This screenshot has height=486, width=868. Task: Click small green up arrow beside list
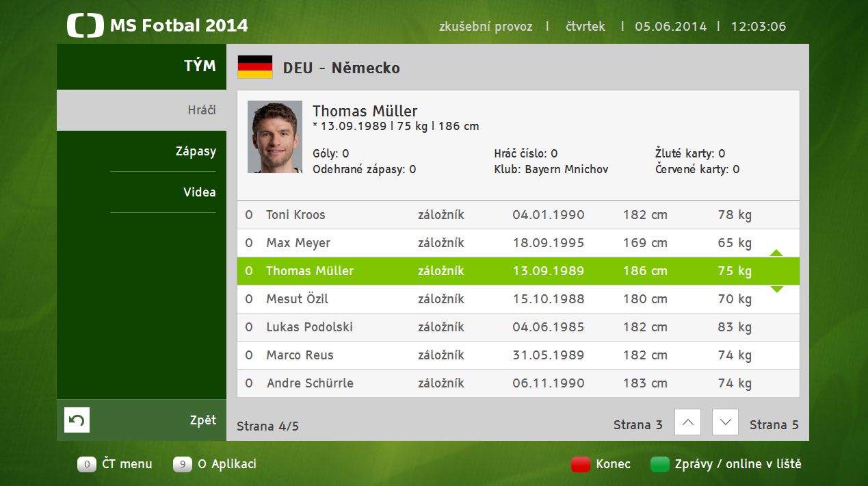pos(776,253)
